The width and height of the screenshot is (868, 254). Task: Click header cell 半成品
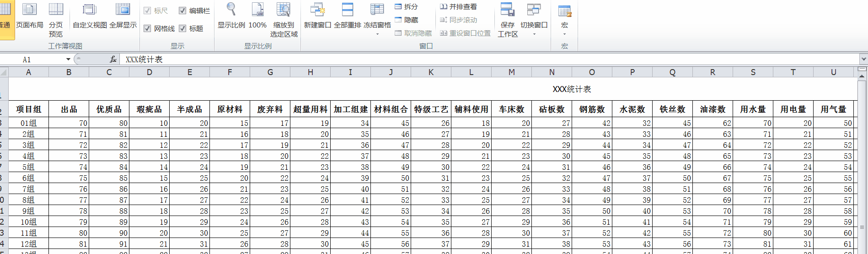[x=189, y=109]
